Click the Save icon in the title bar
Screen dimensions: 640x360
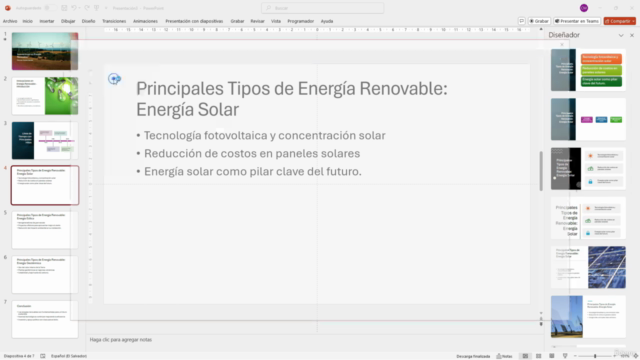pos(64,8)
